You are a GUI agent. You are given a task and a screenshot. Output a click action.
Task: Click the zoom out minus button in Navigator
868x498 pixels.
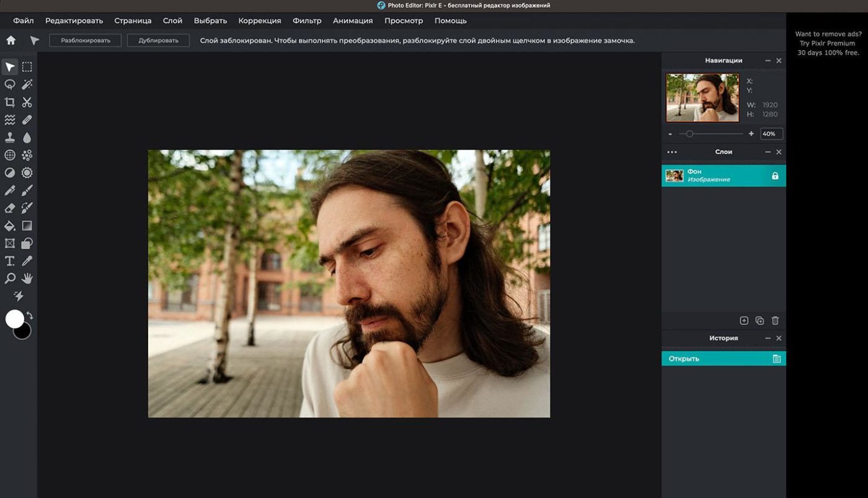[670, 134]
